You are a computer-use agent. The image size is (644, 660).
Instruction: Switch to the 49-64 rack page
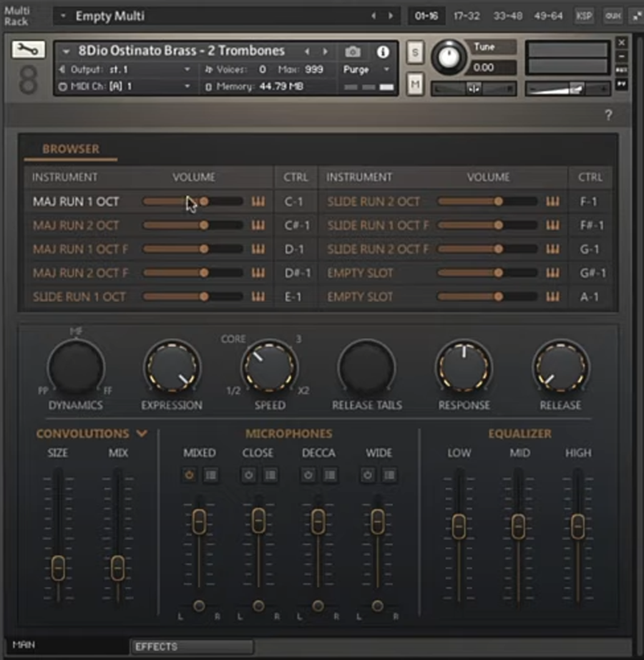548,16
